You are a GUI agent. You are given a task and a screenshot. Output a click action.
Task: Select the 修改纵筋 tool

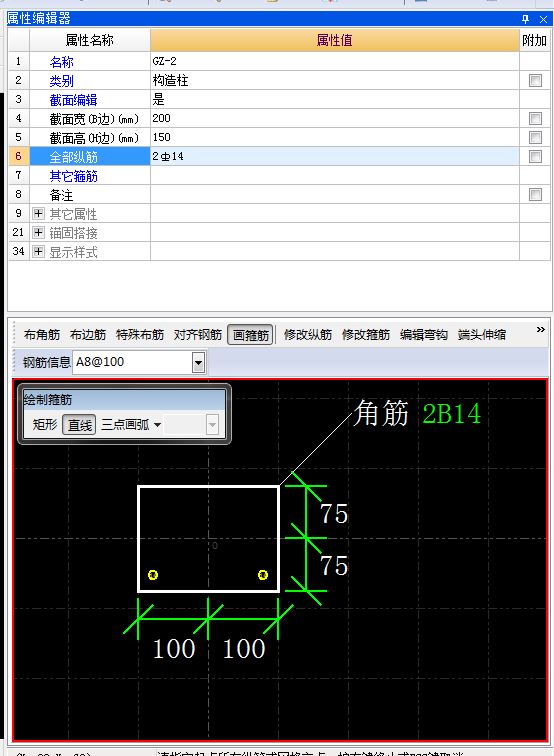[x=308, y=335]
